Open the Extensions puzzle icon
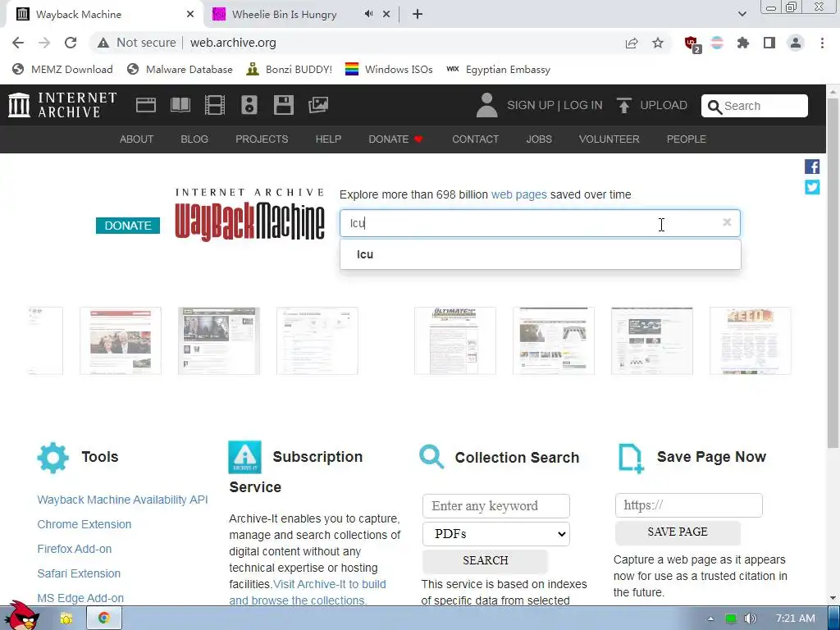840x630 pixels. point(743,43)
